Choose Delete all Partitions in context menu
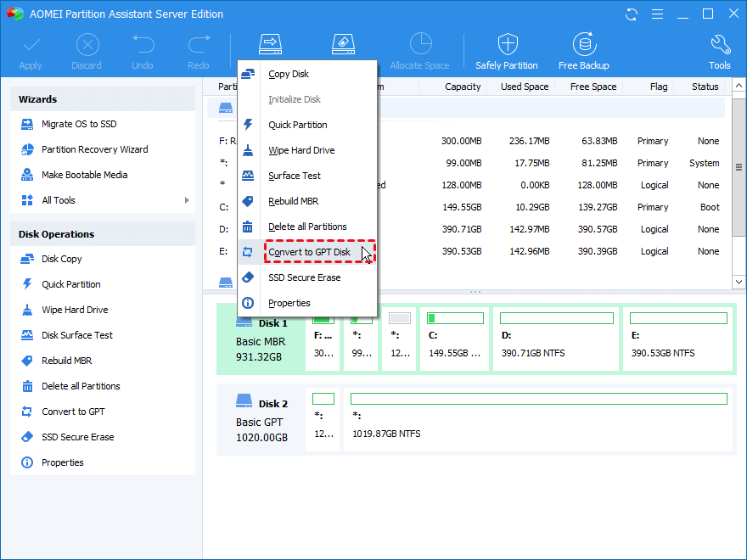Image resolution: width=747 pixels, height=560 pixels. 307,227
